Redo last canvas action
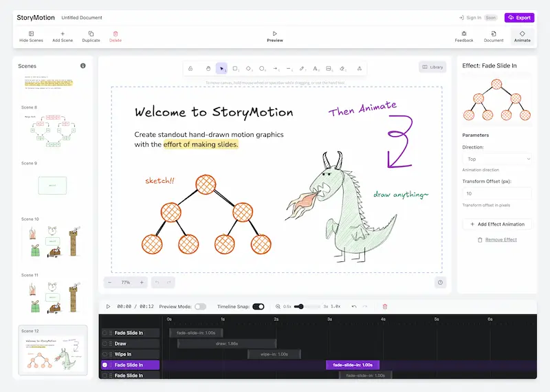Screen dimensions: 550x392 click(x=168, y=282)
